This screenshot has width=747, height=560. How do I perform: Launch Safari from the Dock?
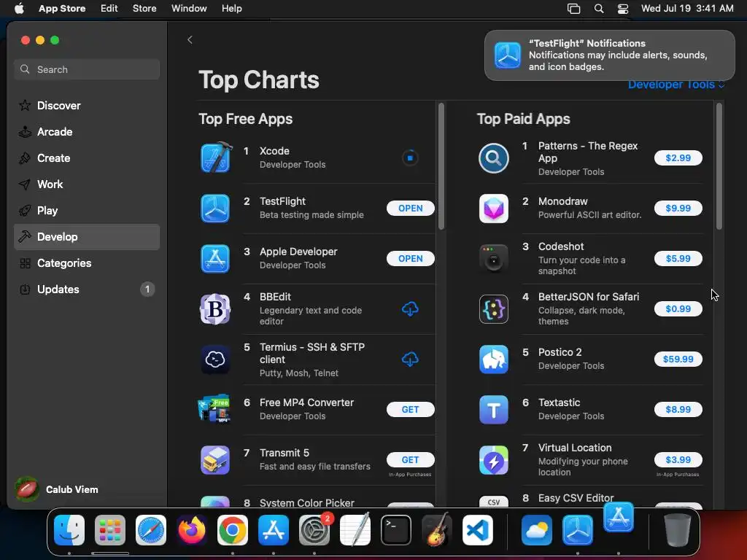[x=151, y=530]
